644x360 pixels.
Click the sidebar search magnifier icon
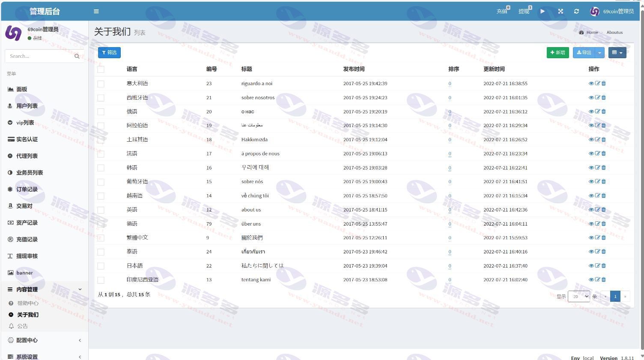77,56
